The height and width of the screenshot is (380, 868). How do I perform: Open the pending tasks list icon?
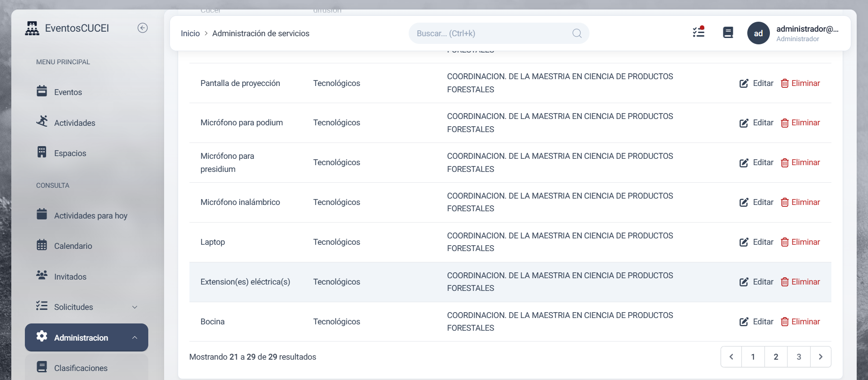pos(698,32)
